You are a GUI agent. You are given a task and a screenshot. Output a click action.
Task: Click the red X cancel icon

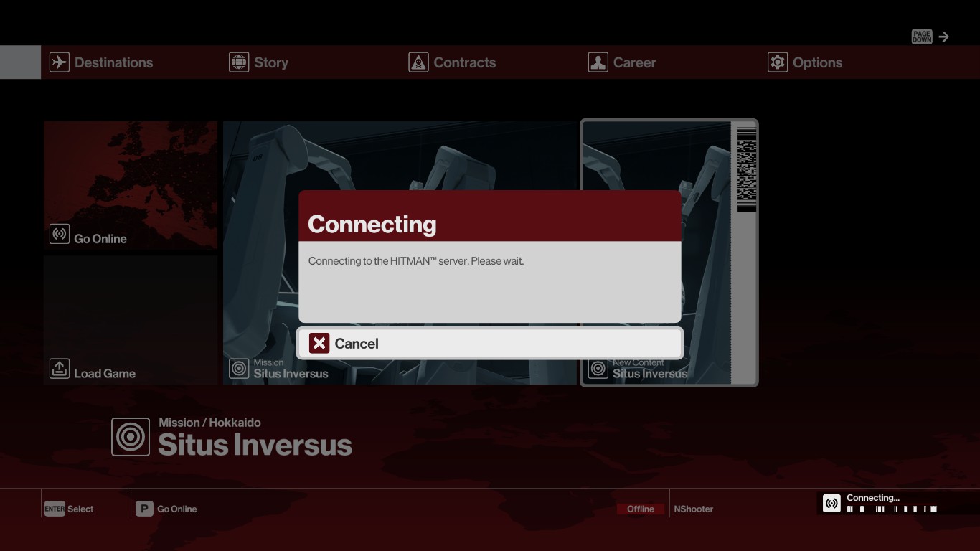point(319,344)
